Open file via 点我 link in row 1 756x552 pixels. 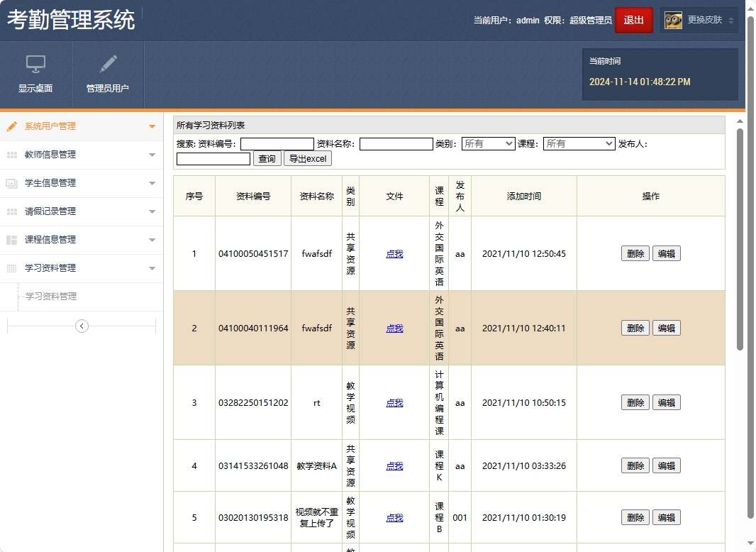(394, 253)
